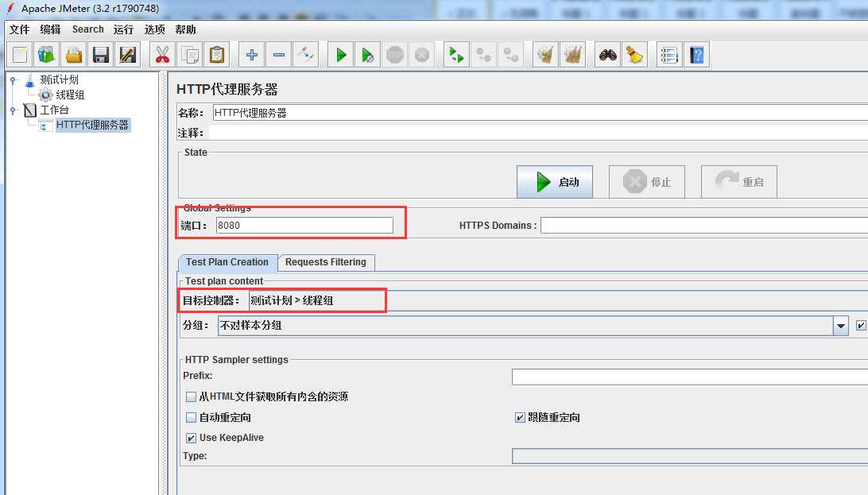Click the Remote start all icon
This screenshot has height=495, width=868.
tap(457, 55)
